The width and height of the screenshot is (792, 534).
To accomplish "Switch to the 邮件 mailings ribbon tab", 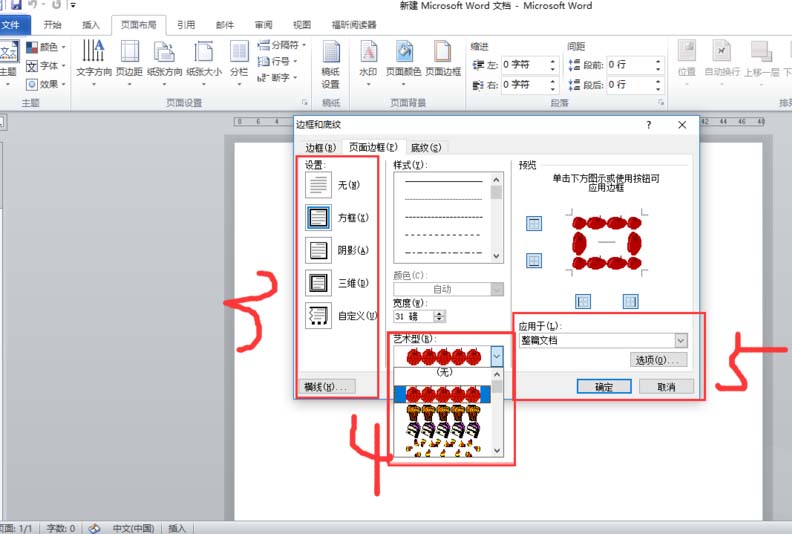I will coord(225,25).
